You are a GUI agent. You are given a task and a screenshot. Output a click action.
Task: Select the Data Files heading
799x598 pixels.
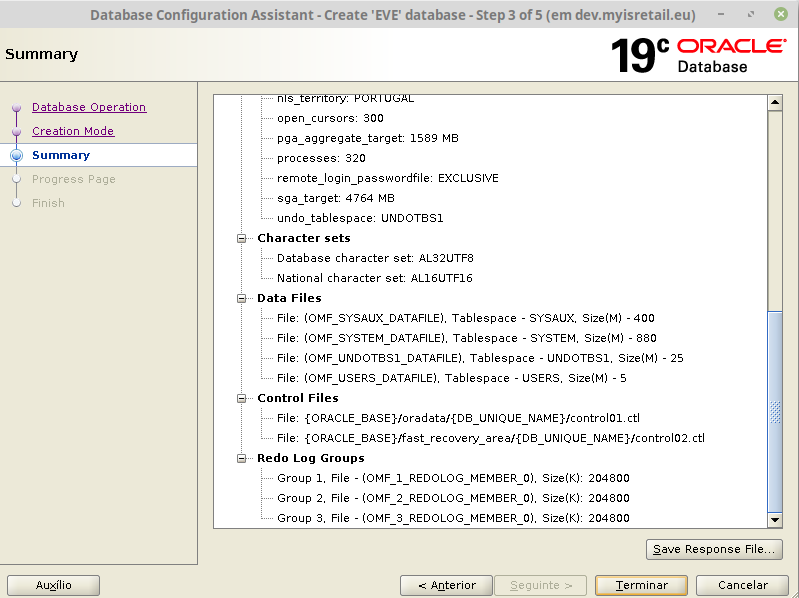[289, 298]
